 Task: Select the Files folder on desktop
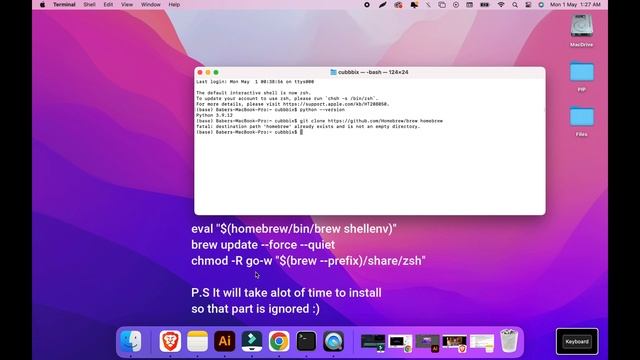click(x=582, y=117)
